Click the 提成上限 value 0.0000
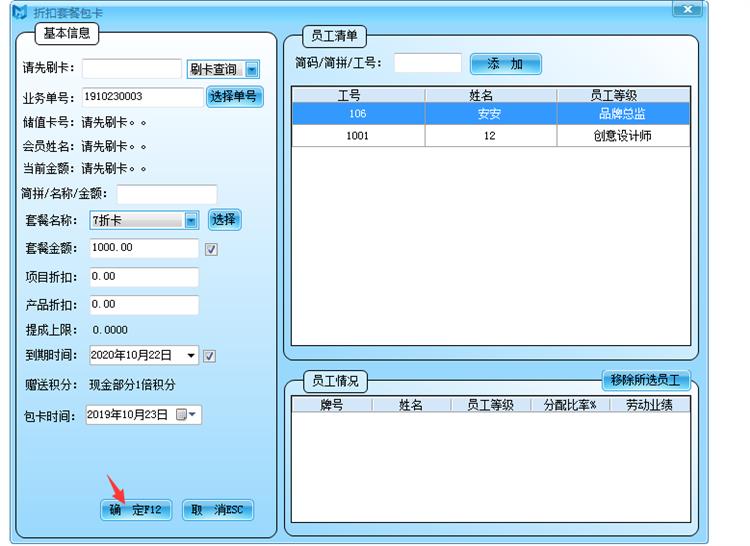Image resolution: width=750 pixels, height=546 pixels. point(110,330)
